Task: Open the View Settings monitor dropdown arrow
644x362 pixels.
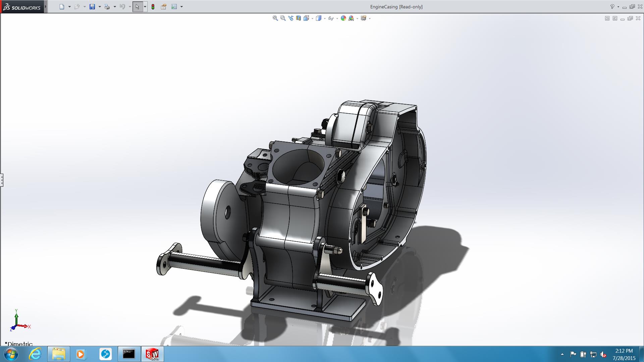Action: (x=370, y=18)
